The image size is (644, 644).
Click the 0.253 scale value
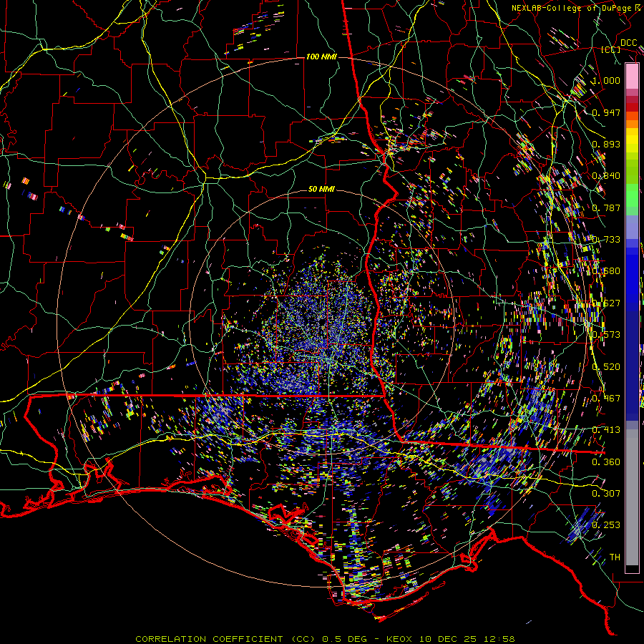[x=606, y=525]
